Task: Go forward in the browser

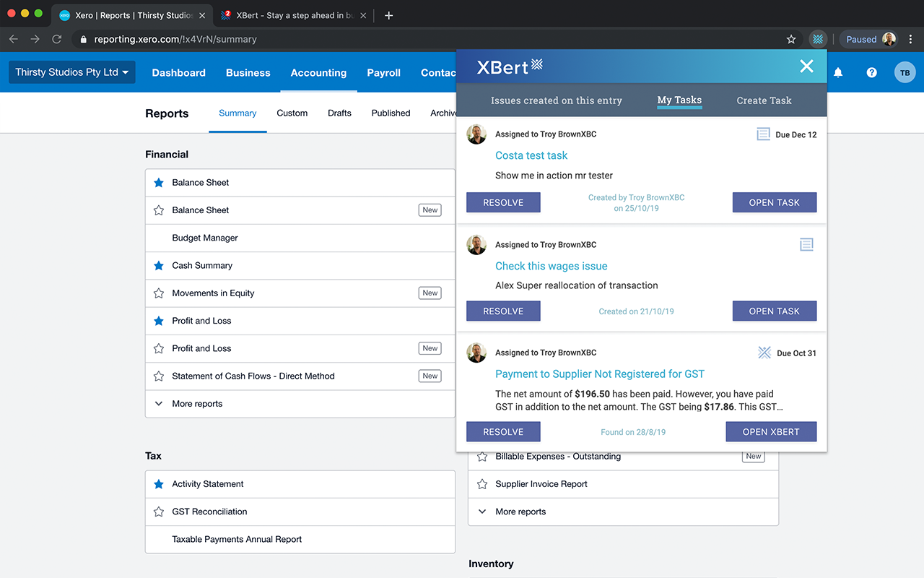Action: [x=35, y=39]
